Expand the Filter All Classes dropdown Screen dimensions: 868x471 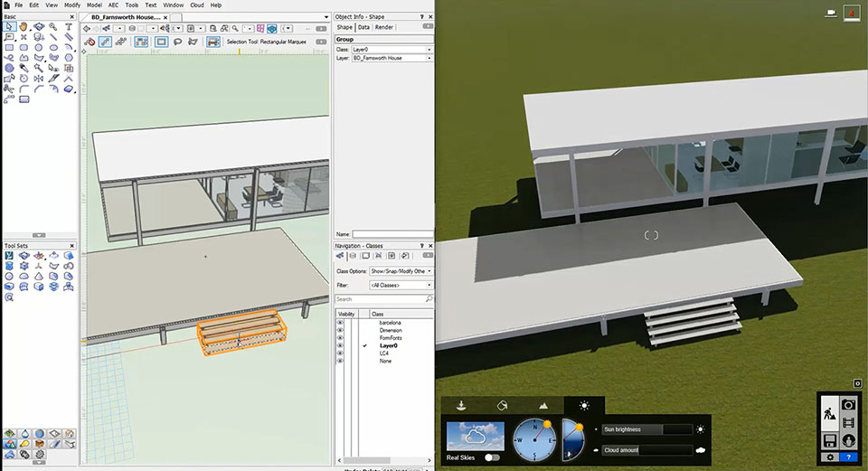[x=400, y=285]
